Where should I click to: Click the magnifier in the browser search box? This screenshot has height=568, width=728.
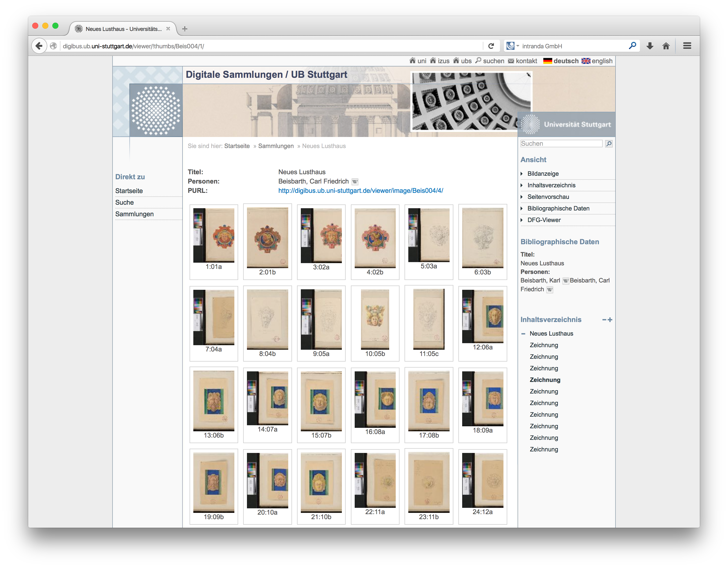[x=632, y=46]
